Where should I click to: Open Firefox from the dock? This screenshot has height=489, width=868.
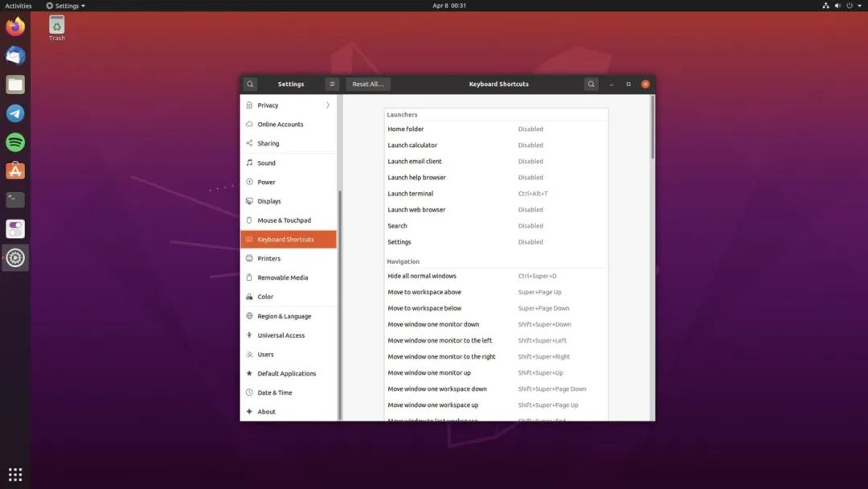tap(15, 27)
